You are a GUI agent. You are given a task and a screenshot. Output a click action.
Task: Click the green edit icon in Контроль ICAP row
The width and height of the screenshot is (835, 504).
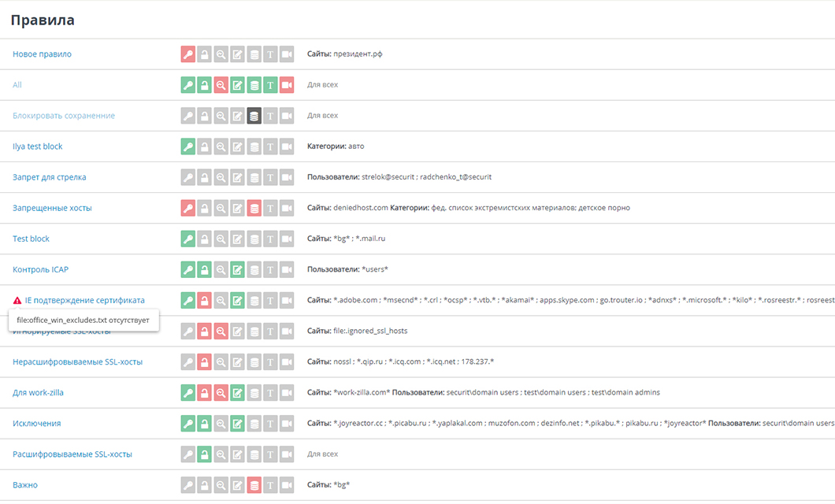pyautogui.click(x=238, y=270)
